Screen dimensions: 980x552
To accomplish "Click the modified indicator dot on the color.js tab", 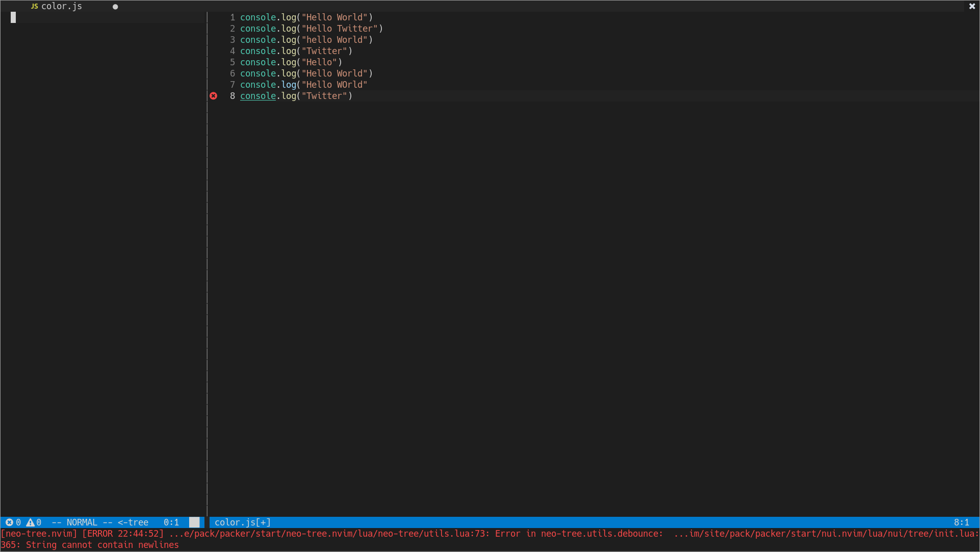I will tap(115, 7).
